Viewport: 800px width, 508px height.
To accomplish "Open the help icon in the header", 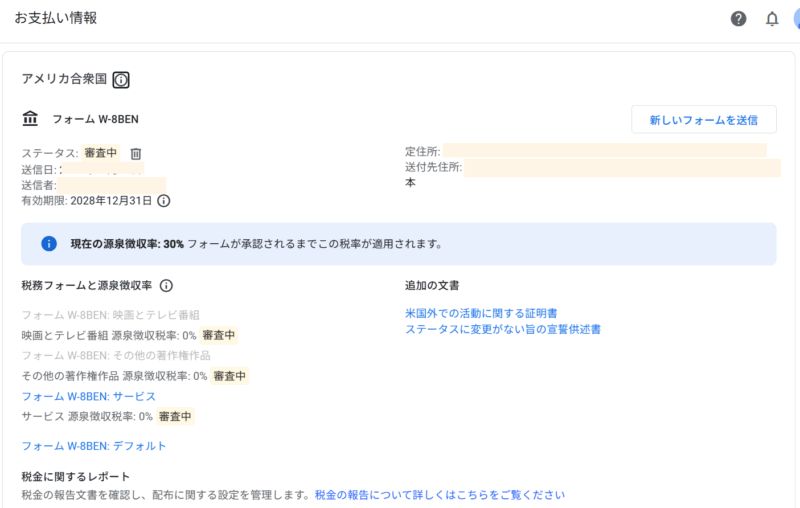I will (x=738, y=19).
